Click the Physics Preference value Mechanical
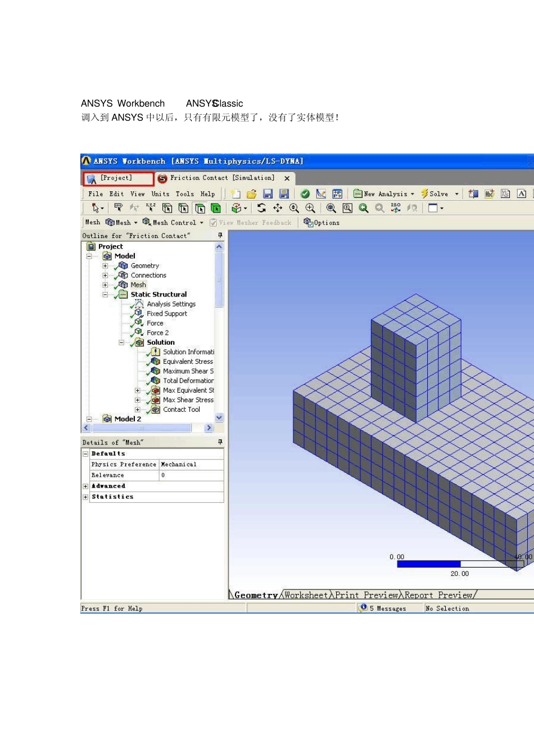This screenshot has width=534, height=756. (x=191, y=465)
